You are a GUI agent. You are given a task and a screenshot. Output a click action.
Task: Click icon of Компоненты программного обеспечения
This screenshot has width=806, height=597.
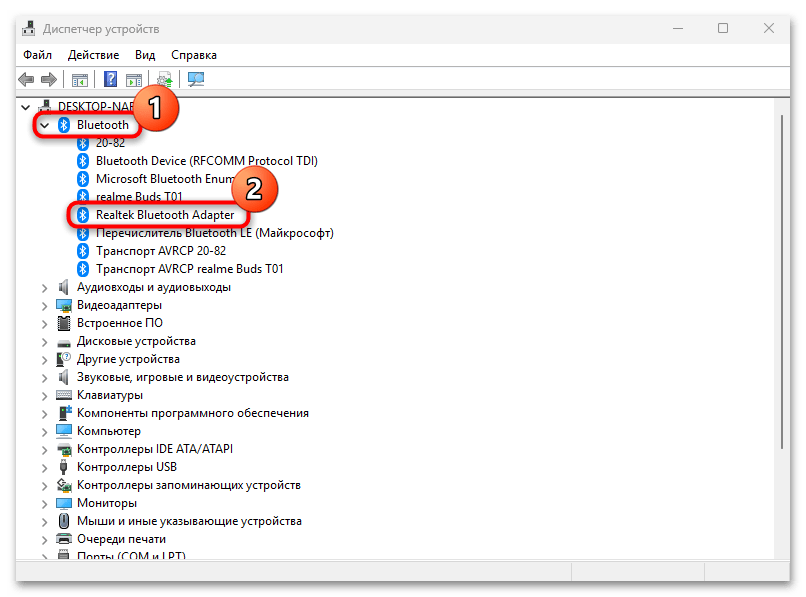point(65,413)
